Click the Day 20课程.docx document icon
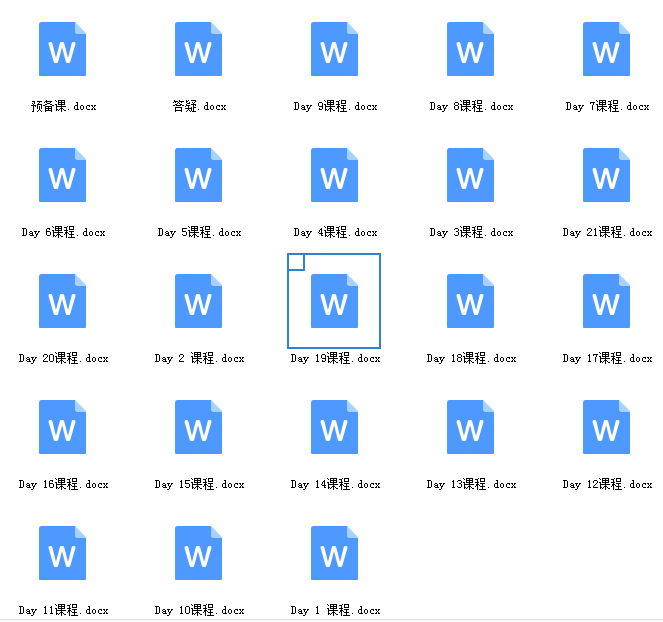The height and width of the screenshot is (622, 663). pos(63,301)
